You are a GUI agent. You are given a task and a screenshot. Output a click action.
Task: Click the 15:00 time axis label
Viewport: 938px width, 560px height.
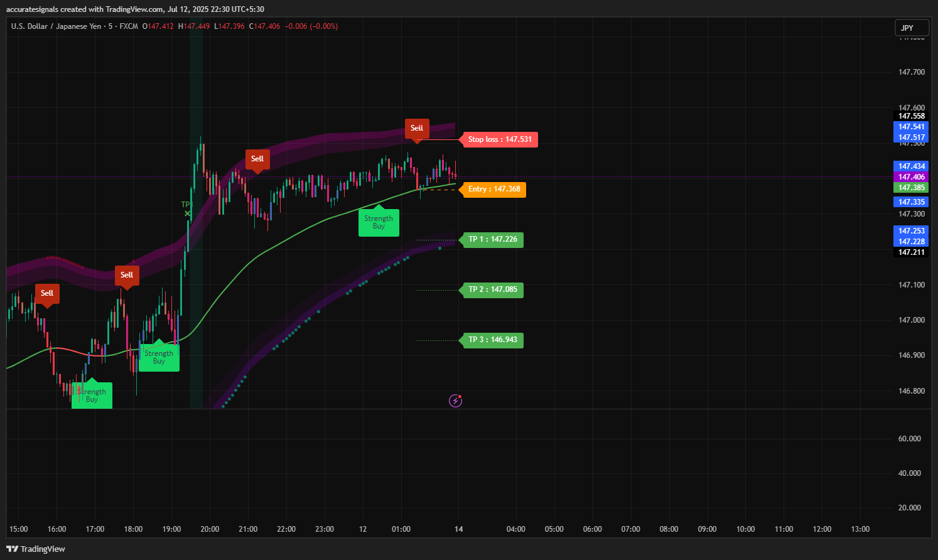pos(19,529)
